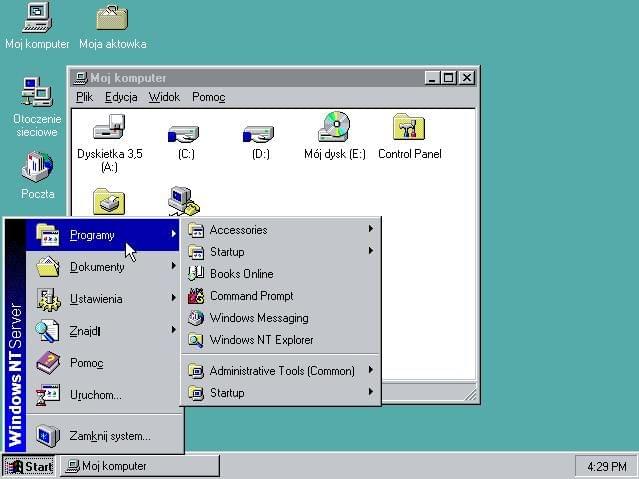Click the Mój komputer taskbar button
639x479 pixels.
pos(139,466)
